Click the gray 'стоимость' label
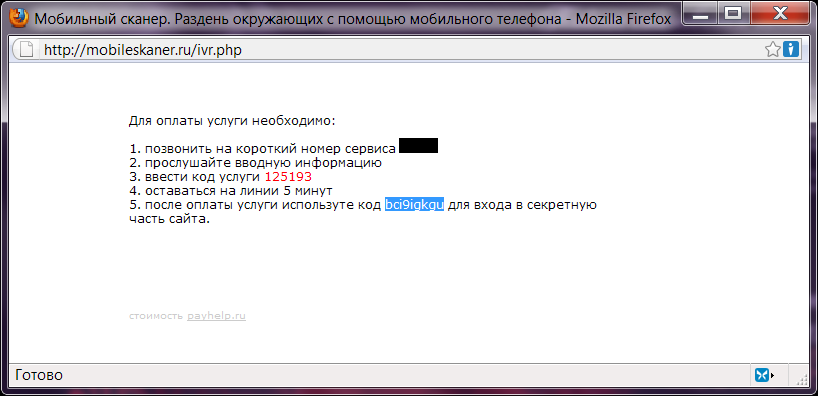This screenshot has height=396, width=818. (x=156, y=316)
